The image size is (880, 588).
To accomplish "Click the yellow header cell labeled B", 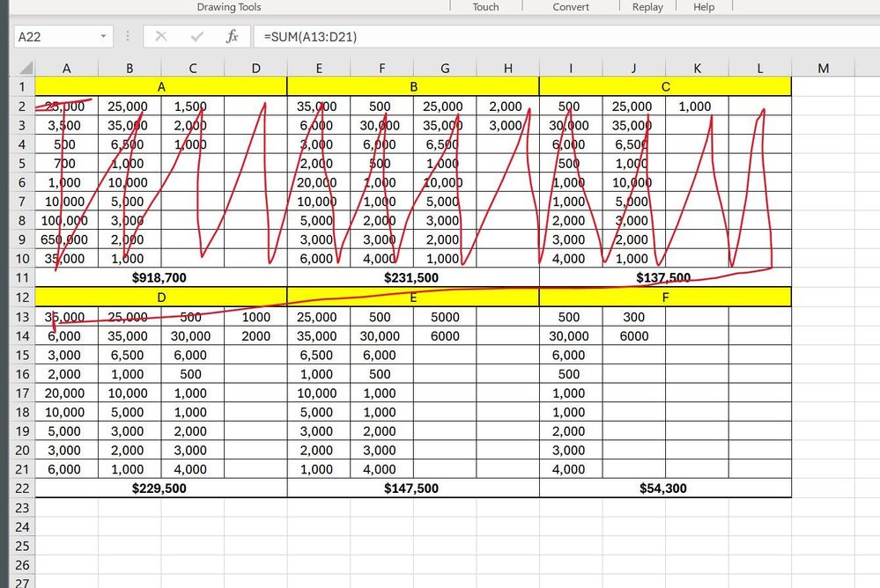I will 413,87.
